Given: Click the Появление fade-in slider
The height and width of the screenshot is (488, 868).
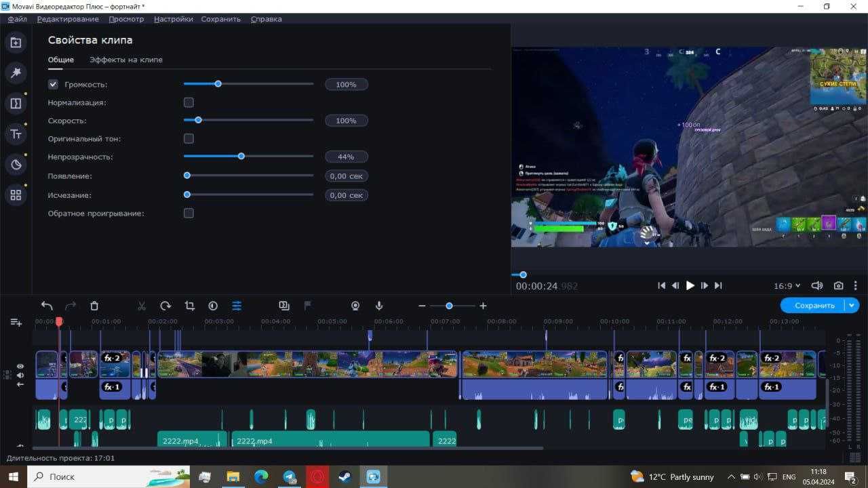Looking at the screenshot, I should click(x=248, y=176).
